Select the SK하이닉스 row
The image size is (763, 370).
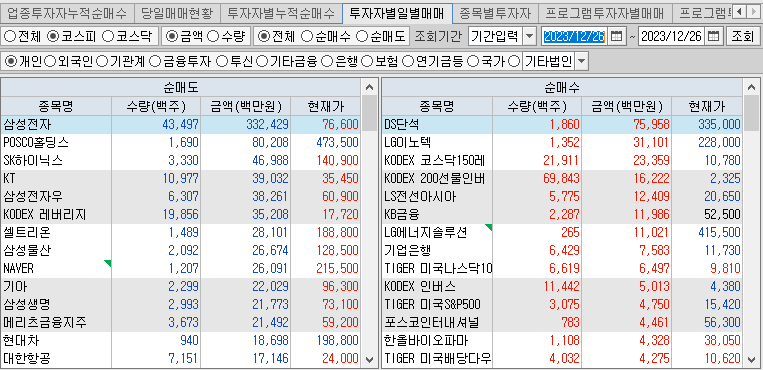coord(181,161)
